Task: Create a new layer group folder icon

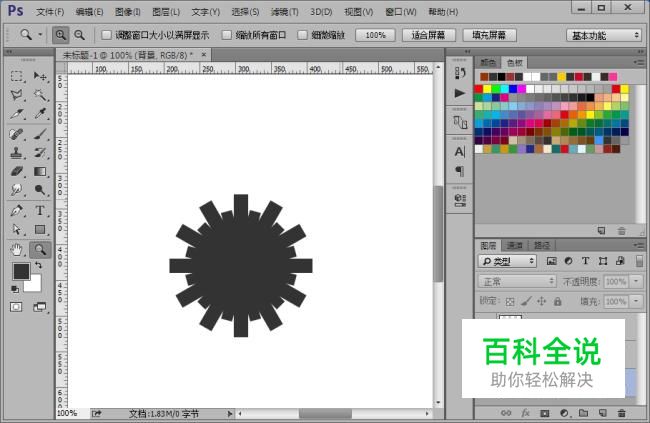Action: click(x=583, y=413)
